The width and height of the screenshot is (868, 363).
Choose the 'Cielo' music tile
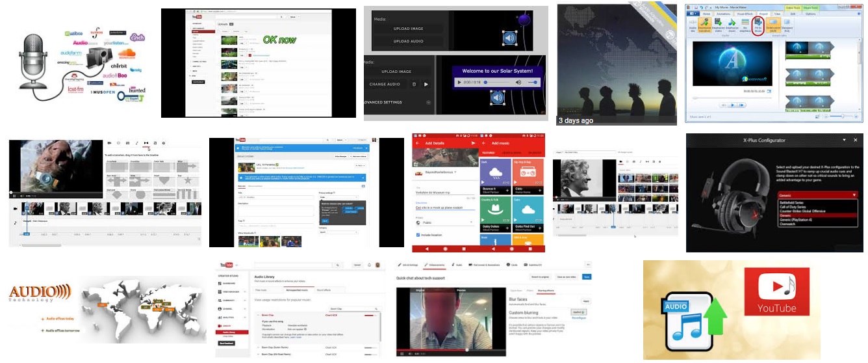pos(528,177)
